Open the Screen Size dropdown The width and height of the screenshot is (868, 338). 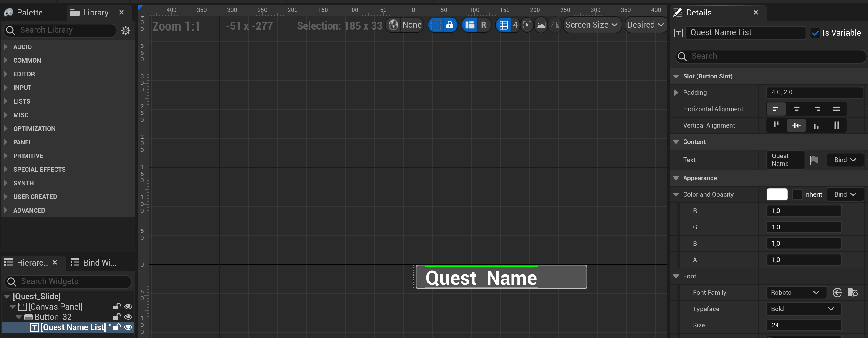[592, 25]
